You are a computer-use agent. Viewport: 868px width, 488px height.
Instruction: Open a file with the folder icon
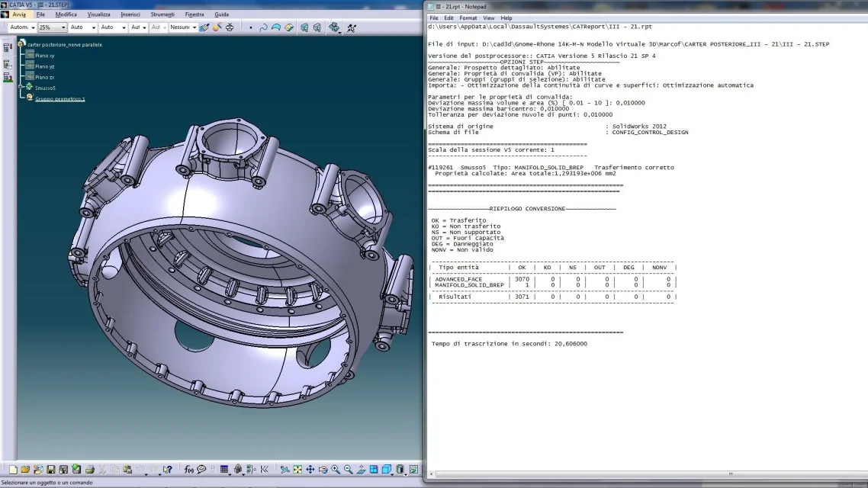pyautogui.click(x=25, y=470)
